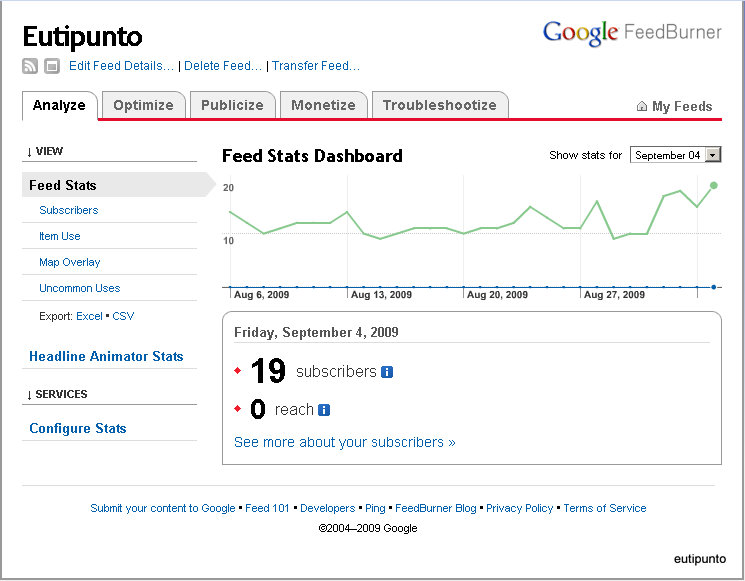Viewport: 745px width, 581px height.
Task: Click the Aug 6, 2009 axis label
Action: pos(261,295)
